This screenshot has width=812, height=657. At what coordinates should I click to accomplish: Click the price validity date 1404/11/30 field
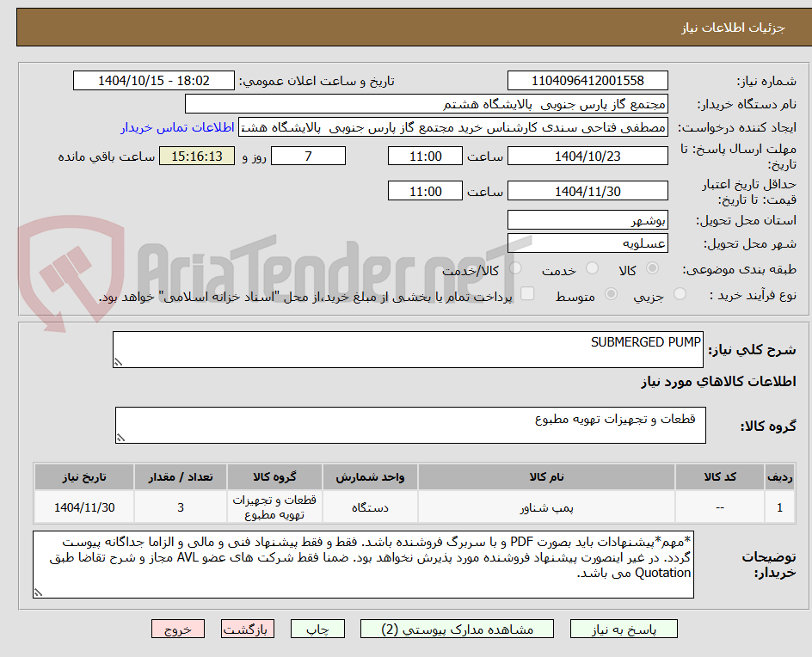click(587, 191)
